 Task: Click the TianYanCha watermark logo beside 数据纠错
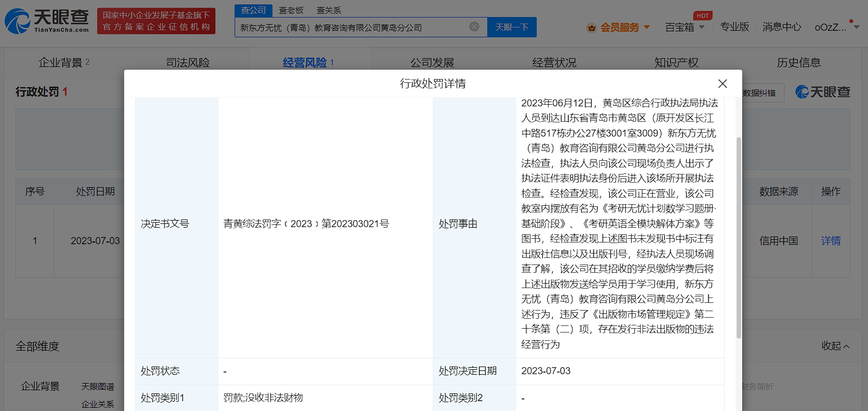822,92
